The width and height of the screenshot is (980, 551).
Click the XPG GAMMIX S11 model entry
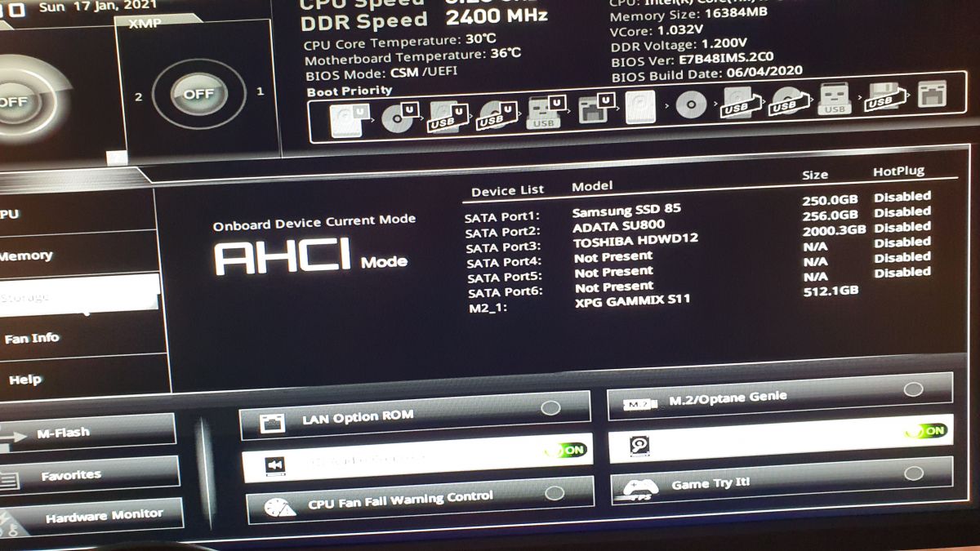[632, 300]
